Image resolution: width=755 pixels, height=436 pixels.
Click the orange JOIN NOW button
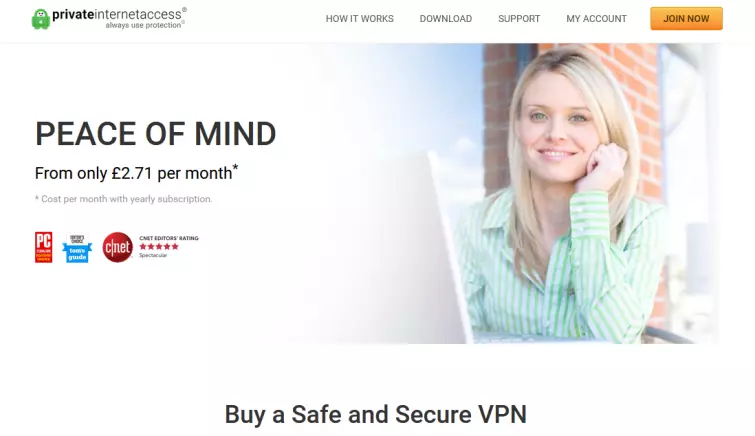click(686, 19)
